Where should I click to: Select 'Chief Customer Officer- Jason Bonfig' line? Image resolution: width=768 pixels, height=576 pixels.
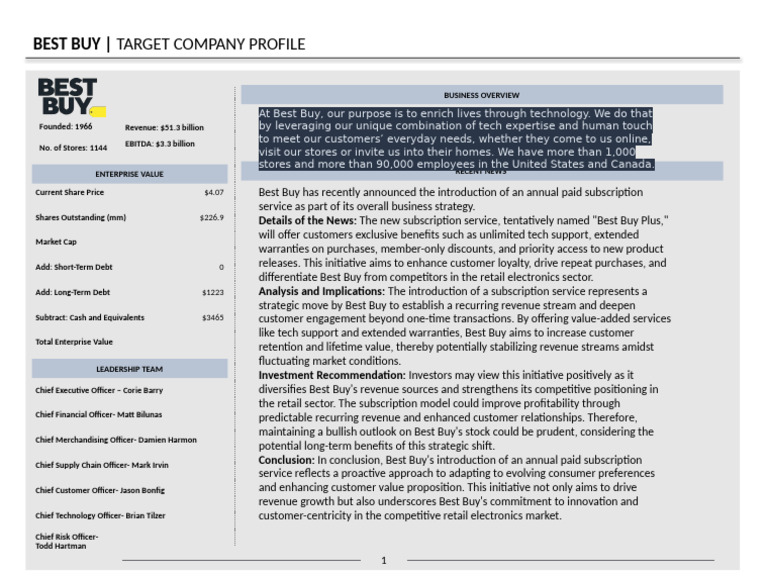click(100, 490)
